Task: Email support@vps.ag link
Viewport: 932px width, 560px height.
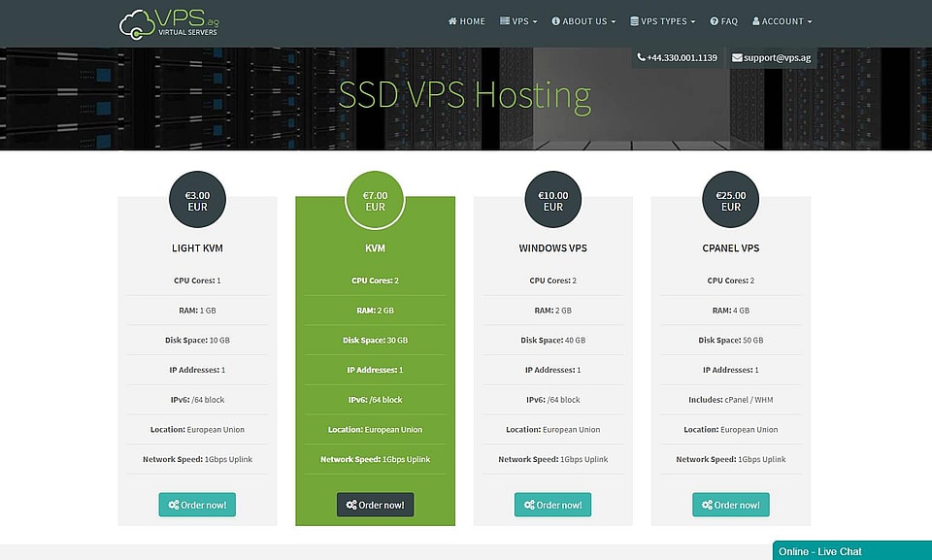Action: tap(772, 57)
